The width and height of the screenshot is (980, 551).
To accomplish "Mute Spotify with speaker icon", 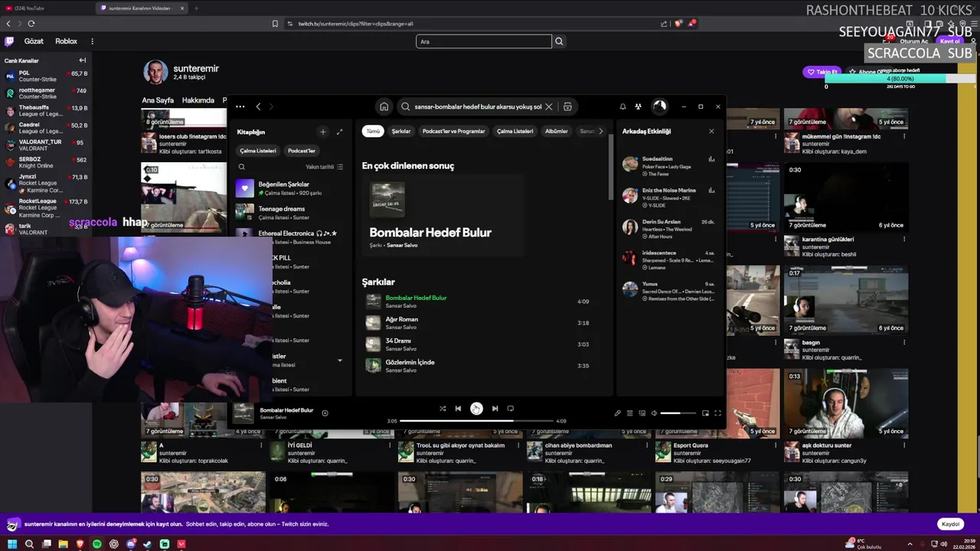I will (654, 413).
